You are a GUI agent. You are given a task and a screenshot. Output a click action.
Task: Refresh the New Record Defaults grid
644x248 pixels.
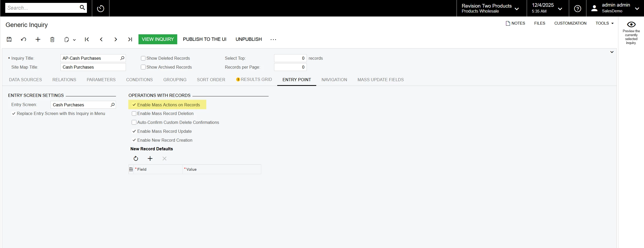(x=136, y=158)
